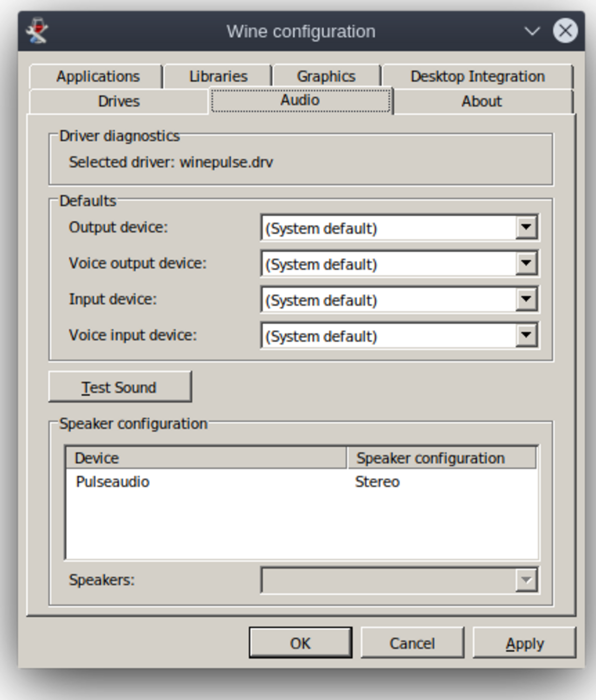Click the Stereo speaker configuration cell
Screen dimensions: 596x700
click(x=377, y=482)
